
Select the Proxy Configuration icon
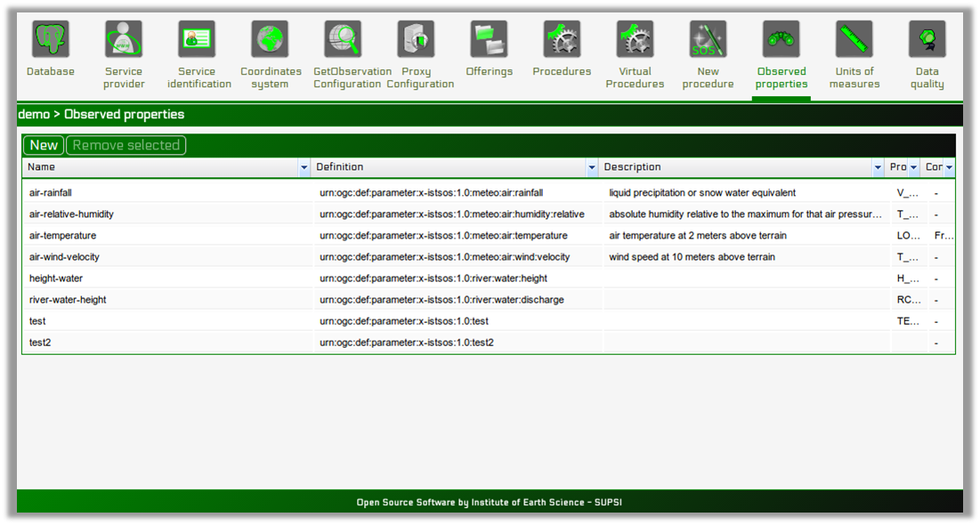pyautogui.click(x=415, y=40)
